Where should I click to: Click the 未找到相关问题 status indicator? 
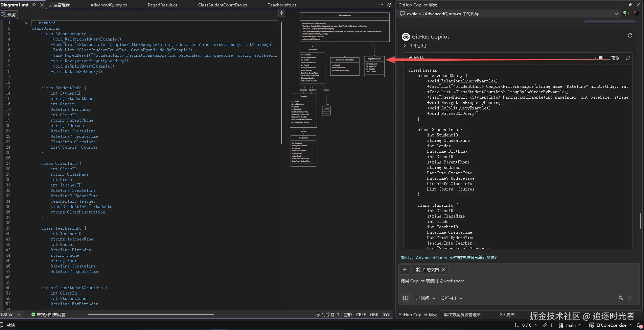pyautogui.click(x=48, y=314)
